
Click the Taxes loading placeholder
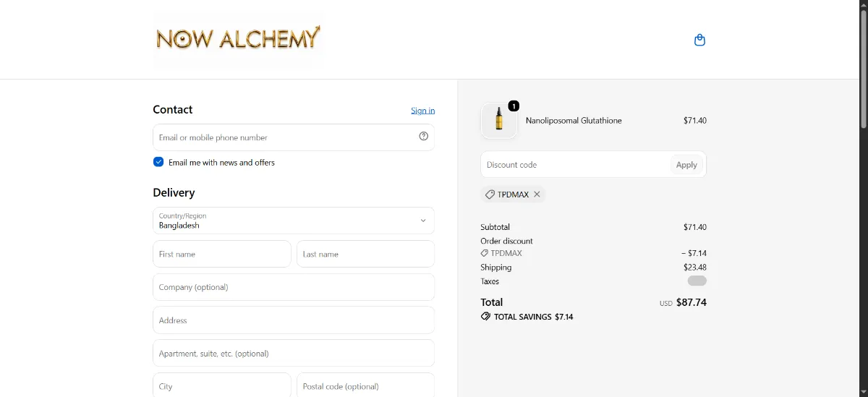[697, 281]
